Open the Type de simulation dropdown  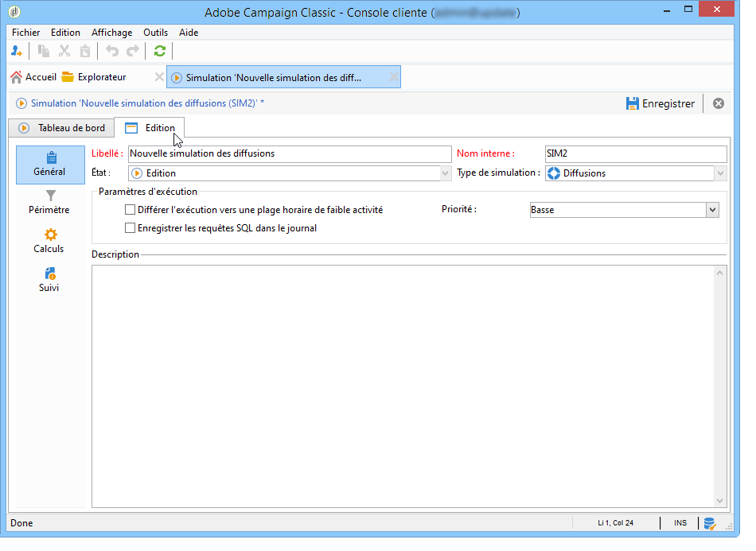(x=720, y=173)
